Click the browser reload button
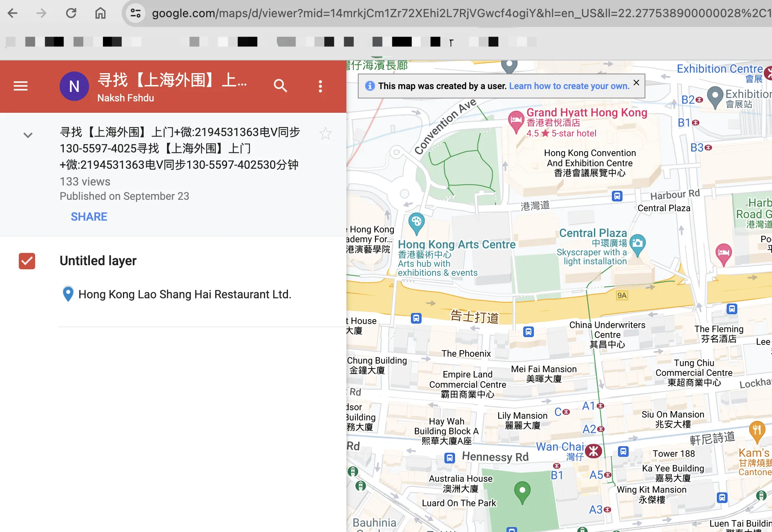The image size is (772, 532). pyautogui.click(x=71, y=13)
